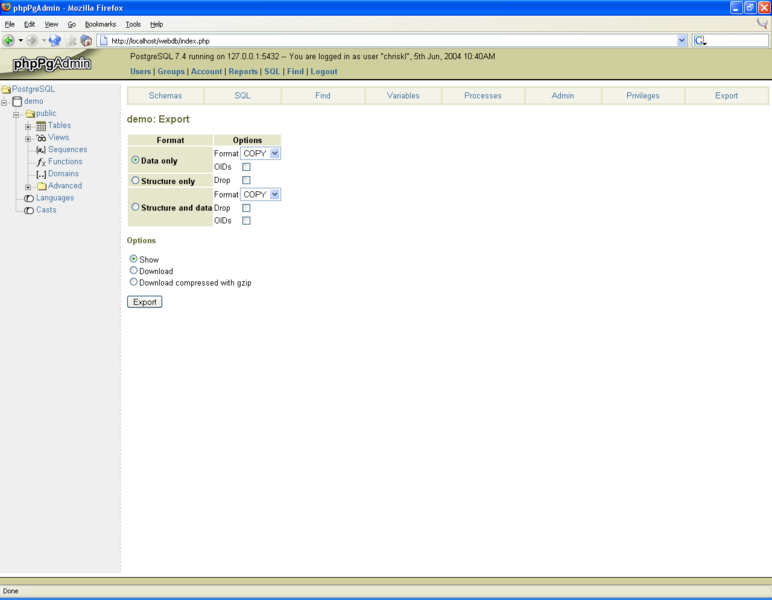
Task: Click the browser Home icon
Action: 87,41
